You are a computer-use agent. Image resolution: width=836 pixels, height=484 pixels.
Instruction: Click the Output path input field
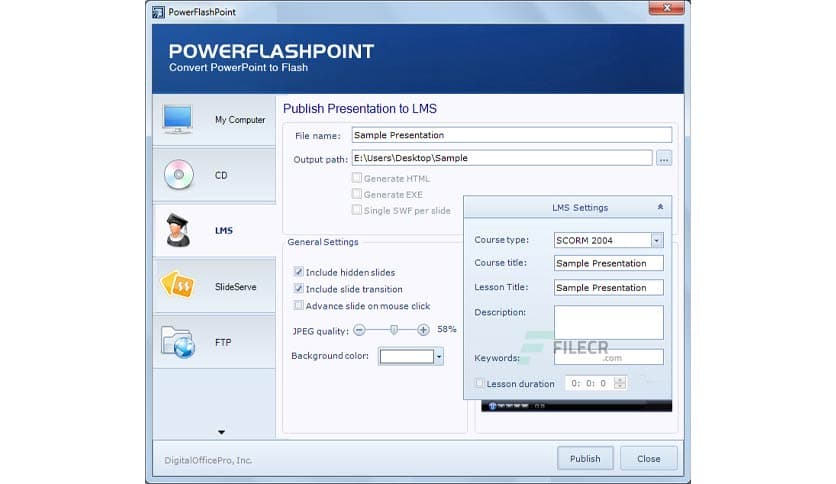(x=502, y=158)
